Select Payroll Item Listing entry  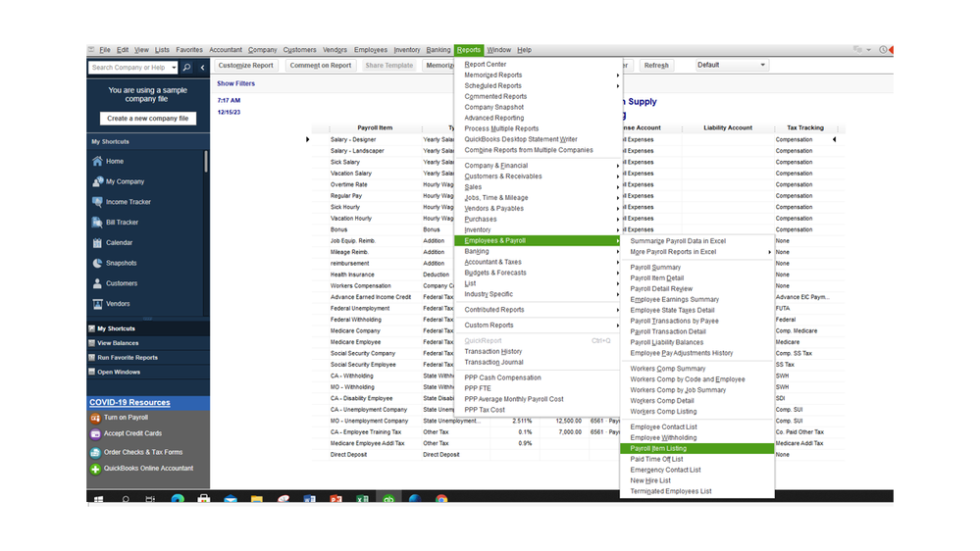coord(697,449)
